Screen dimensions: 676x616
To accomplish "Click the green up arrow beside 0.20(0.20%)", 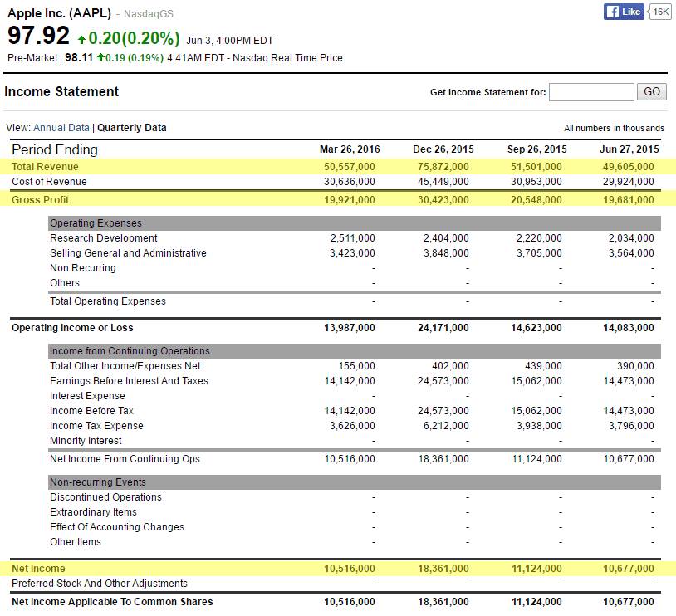I will coord(81,39).
